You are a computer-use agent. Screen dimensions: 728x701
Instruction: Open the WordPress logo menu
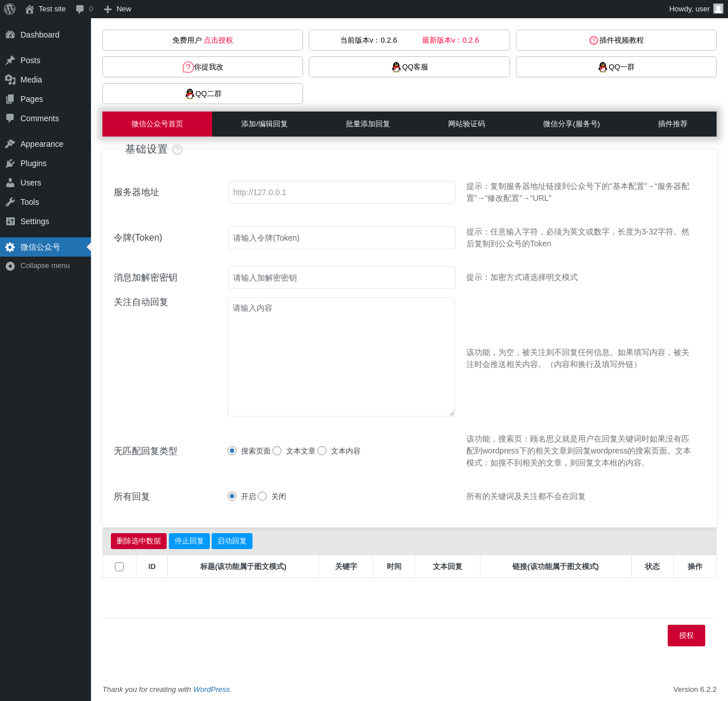coord(10,9)
